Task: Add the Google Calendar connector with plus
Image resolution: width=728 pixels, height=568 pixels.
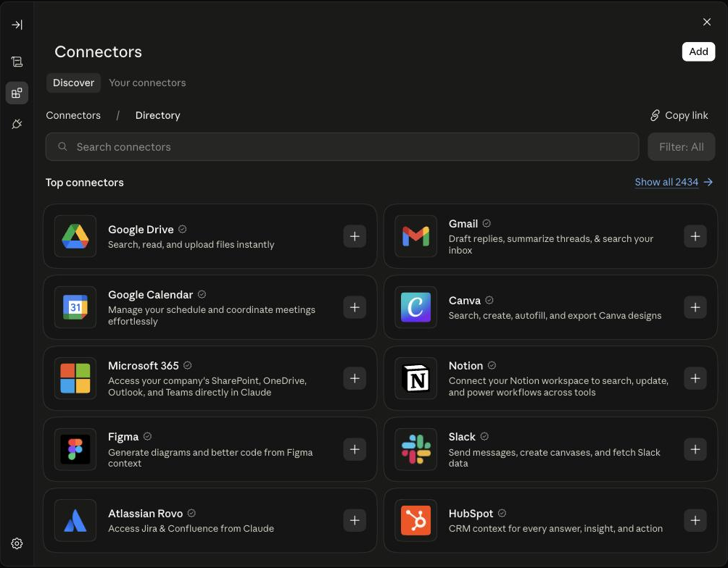Action: pyautogui.click(x=355, y=307)
